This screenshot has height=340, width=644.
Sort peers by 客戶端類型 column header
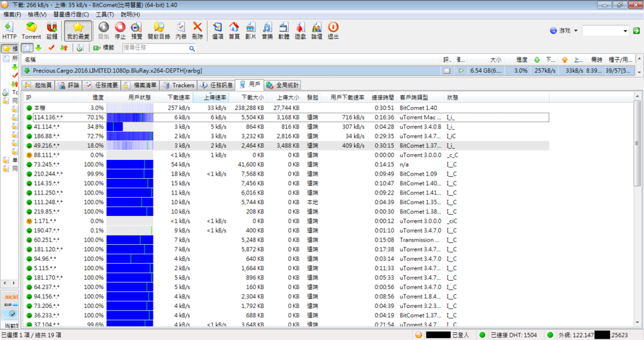pyautogui.click(x=421, y=98)
